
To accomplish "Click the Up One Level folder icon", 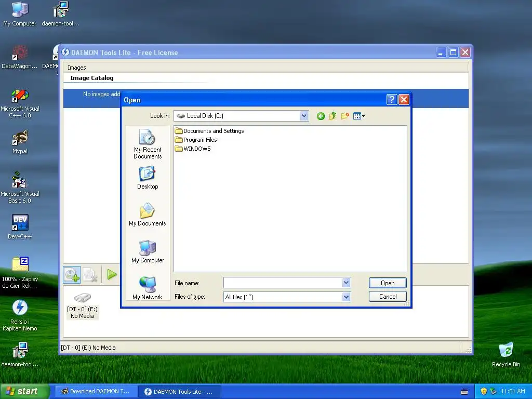I will coord(332,116).
